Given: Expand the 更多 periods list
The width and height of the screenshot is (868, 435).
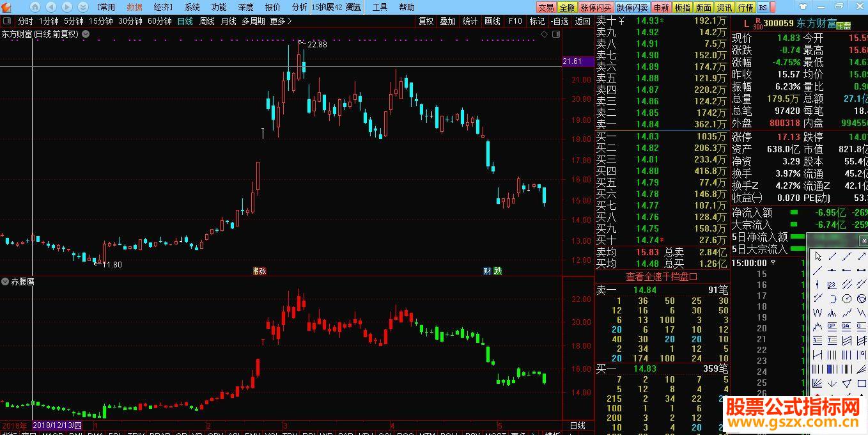Looking at the screenshot, I should click(x=281, y=21).
